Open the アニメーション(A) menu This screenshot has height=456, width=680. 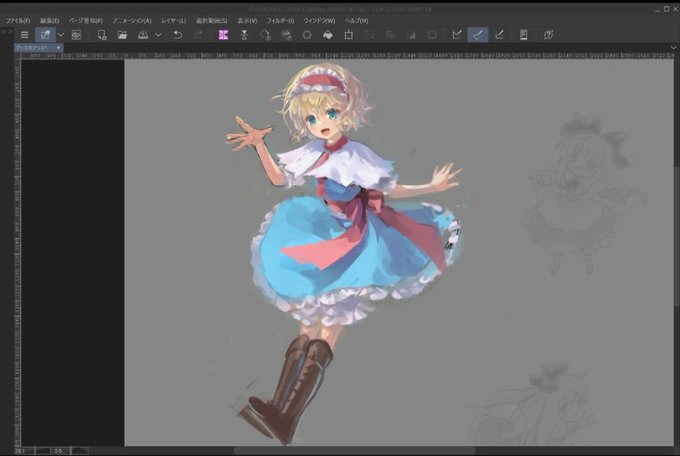[x=132, y=20]
